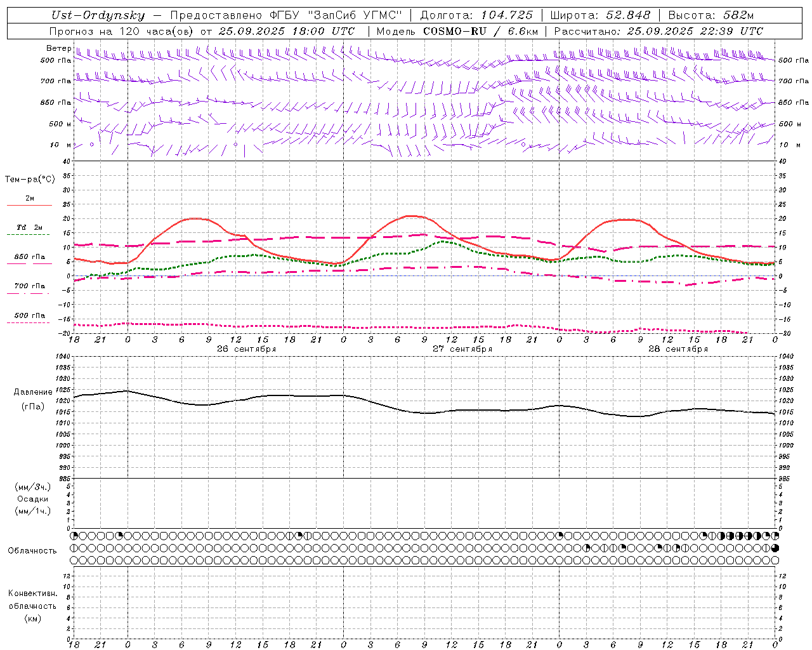Click the Ust-Ordynsky station title

point(98,15)
